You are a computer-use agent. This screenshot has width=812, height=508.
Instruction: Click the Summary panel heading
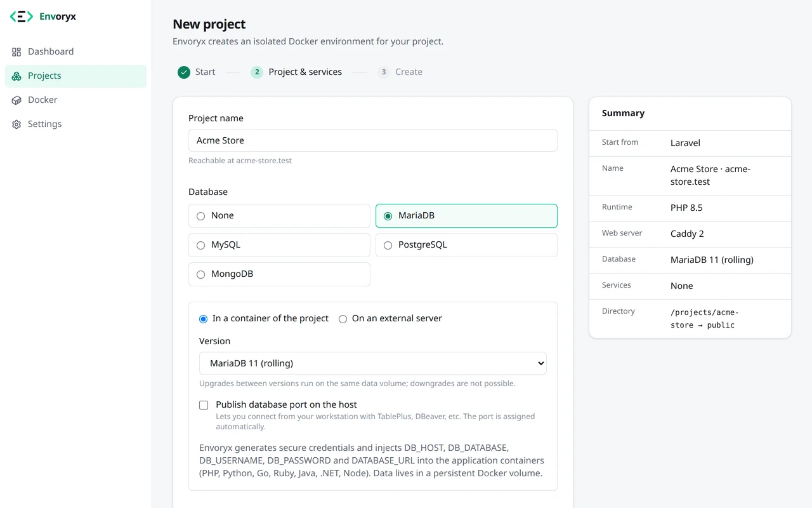[623, 113]
